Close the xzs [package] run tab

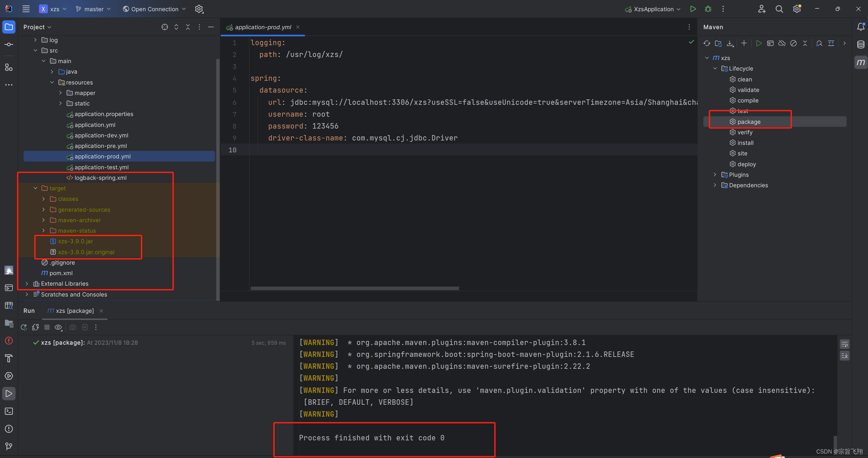click(x=101, y=311)
